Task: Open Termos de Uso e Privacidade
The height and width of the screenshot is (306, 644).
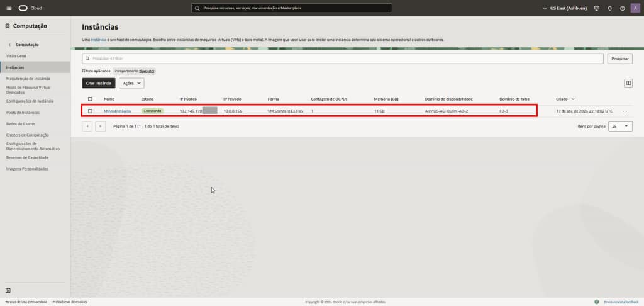Action: 26,302
